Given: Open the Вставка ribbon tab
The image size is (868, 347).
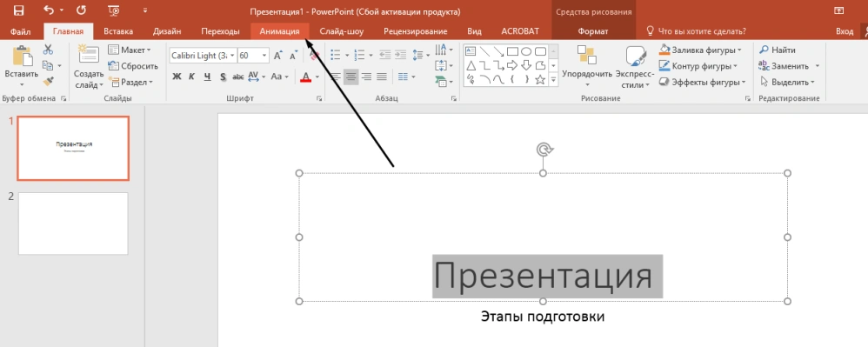Looking at the screenshot, I should point(118,31).
